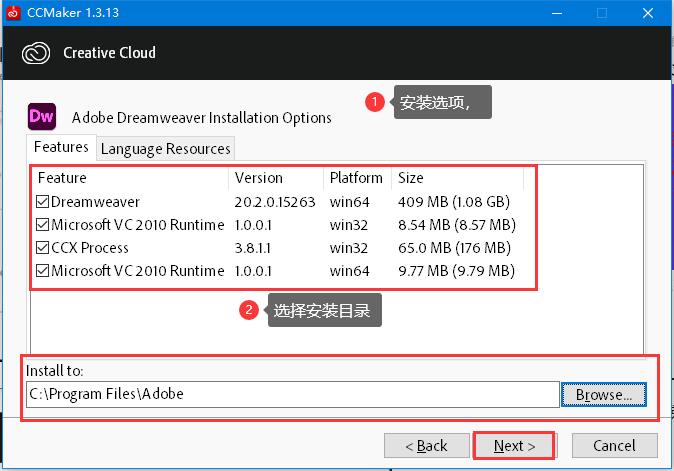
Task: Close the CCMaker window
Action: 648,13
